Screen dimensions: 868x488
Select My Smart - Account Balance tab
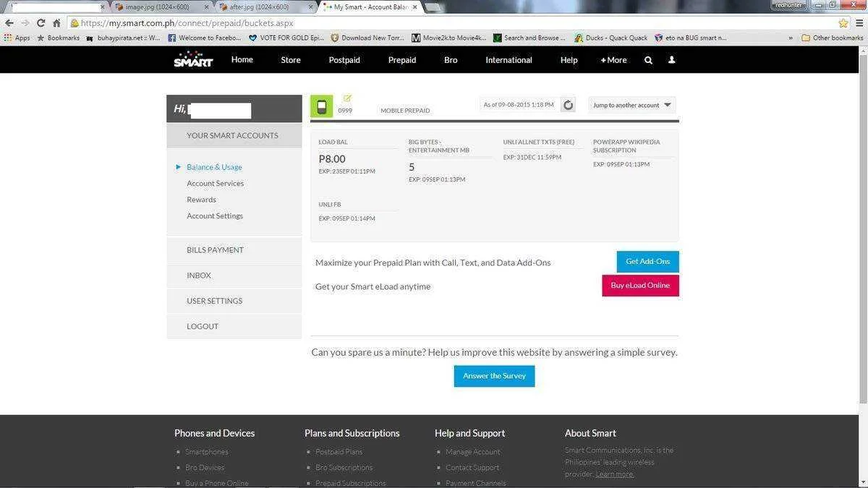[x=369, y=7]
